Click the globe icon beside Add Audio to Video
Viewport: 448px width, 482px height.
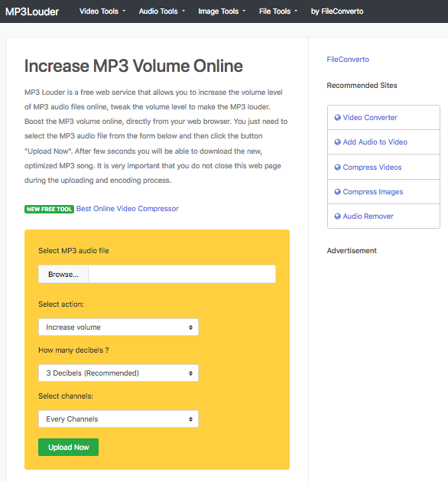click(x=337, y=142)
